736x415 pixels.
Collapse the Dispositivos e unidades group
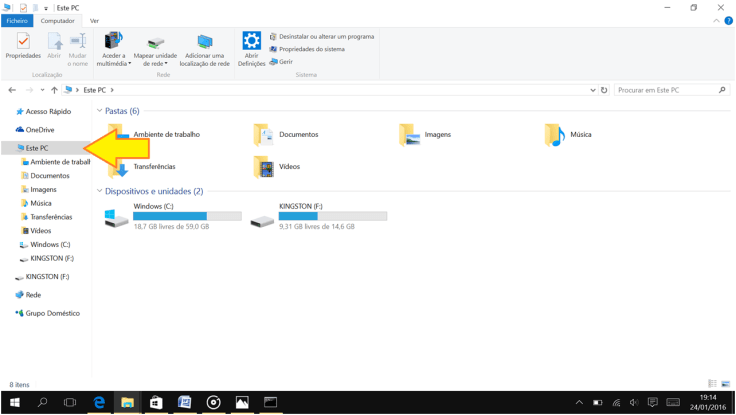coord(100,191)
